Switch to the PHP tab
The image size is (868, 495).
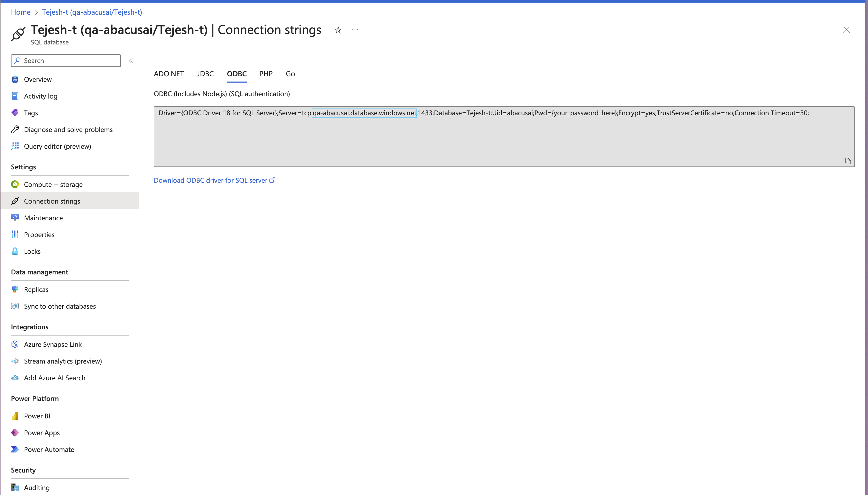(x=266, y=74)
